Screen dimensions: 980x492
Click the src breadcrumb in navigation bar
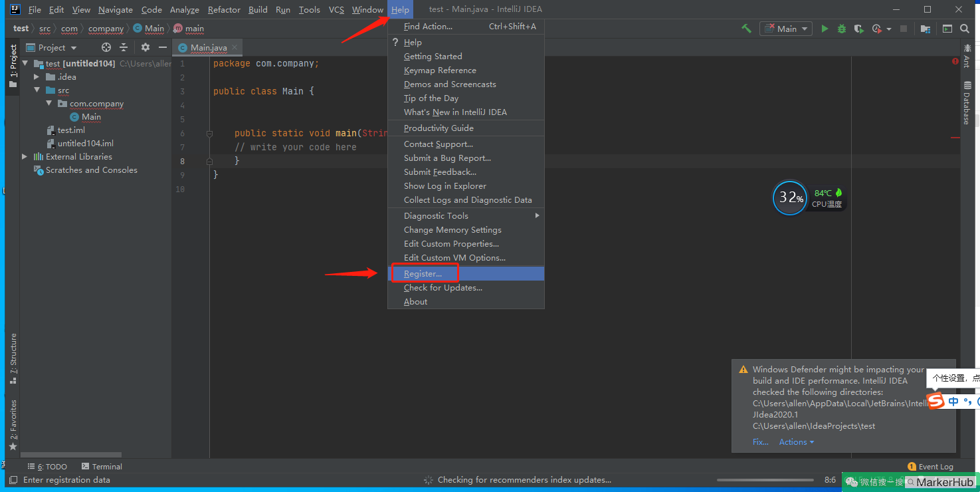pyautogui.click(x=45, y=29)
